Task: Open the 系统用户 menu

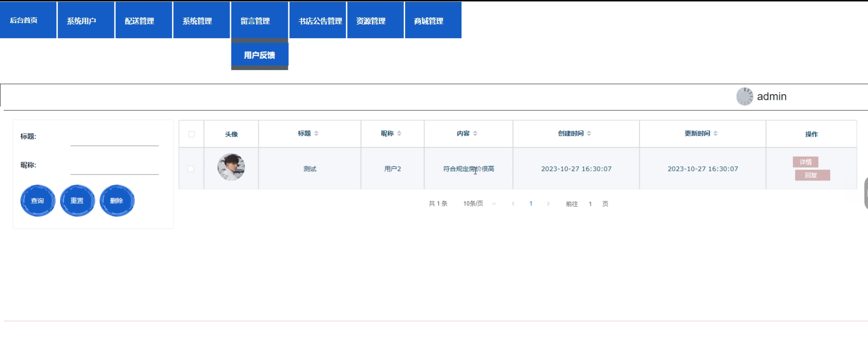Action: tap(86, 20)
